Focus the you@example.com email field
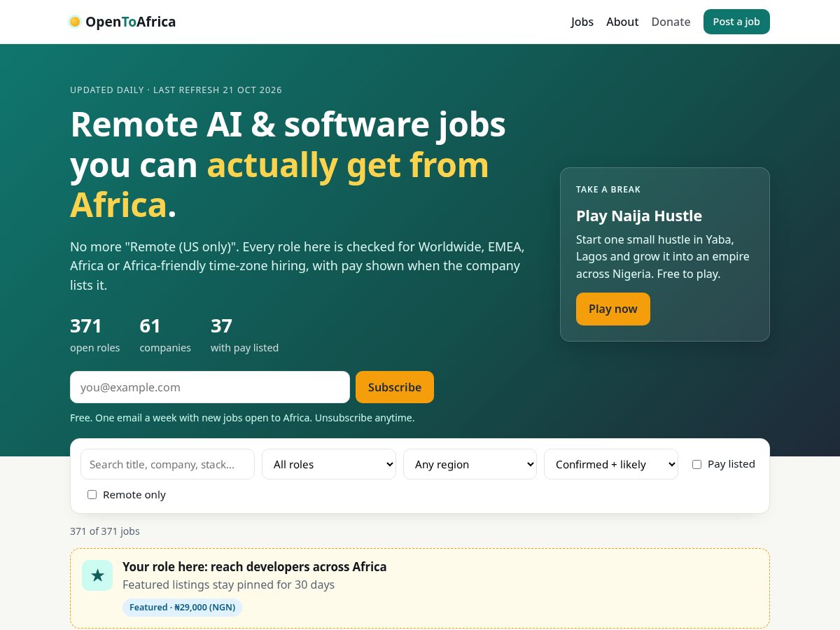This screenshot has height=630, width=840. tap(210, 387)
